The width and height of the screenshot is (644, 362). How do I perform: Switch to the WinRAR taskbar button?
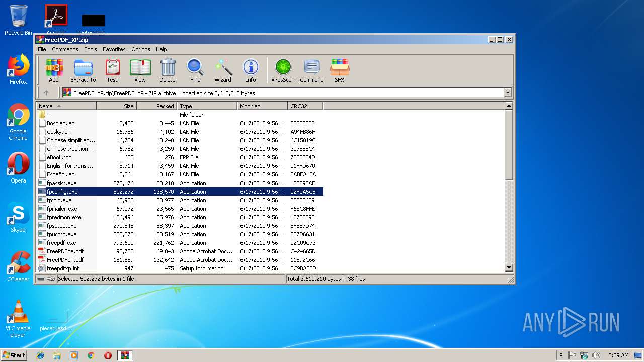(x=125, y=355)
